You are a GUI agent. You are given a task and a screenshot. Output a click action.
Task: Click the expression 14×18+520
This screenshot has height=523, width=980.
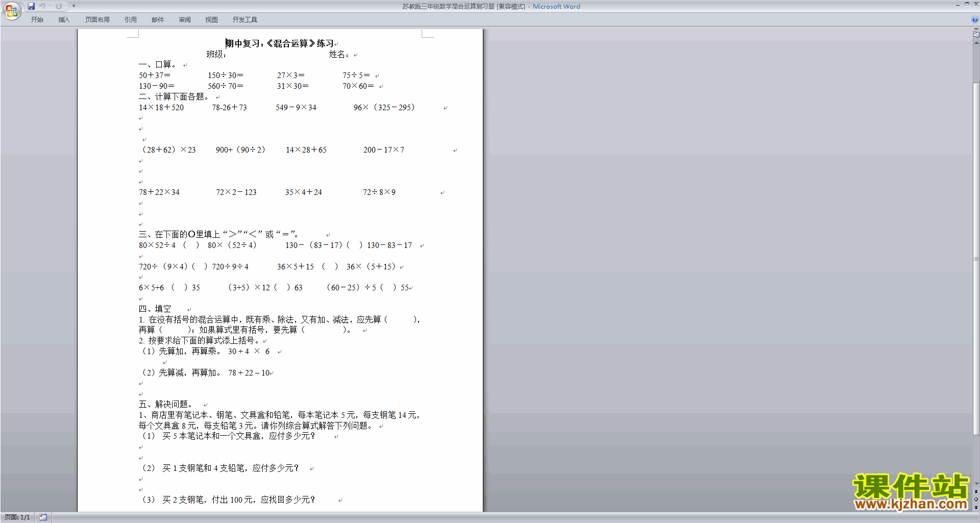pos(161,107)
